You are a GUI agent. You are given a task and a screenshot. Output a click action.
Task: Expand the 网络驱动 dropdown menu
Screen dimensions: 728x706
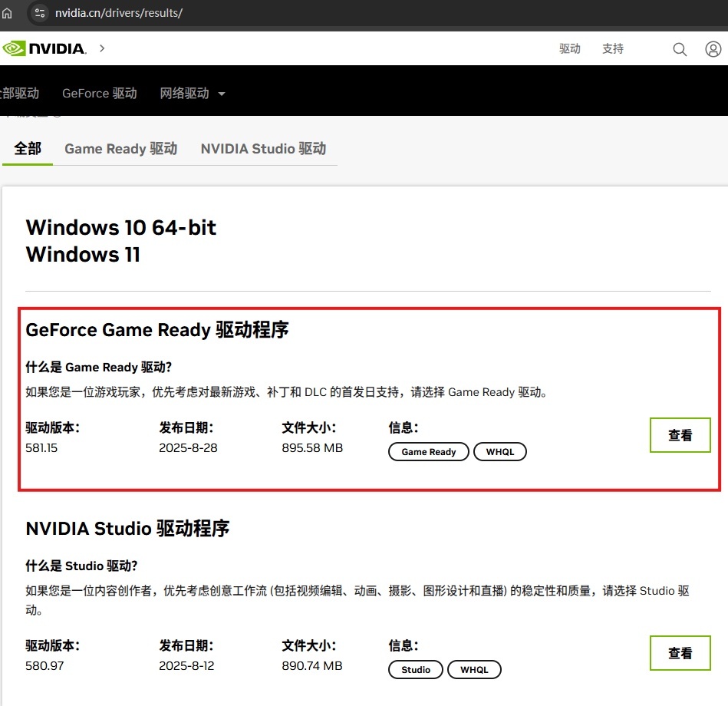coord(193,94)
